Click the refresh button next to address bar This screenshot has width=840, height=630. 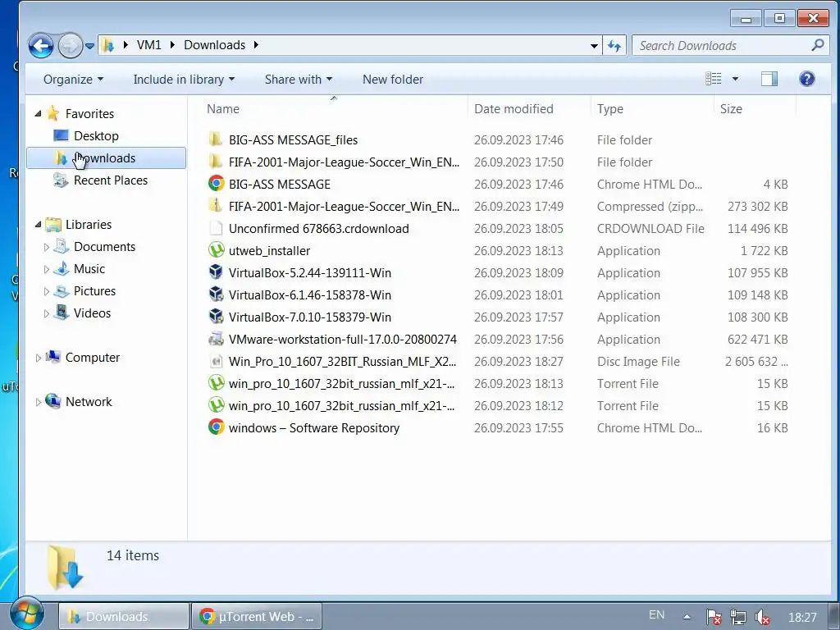point(614,46)
